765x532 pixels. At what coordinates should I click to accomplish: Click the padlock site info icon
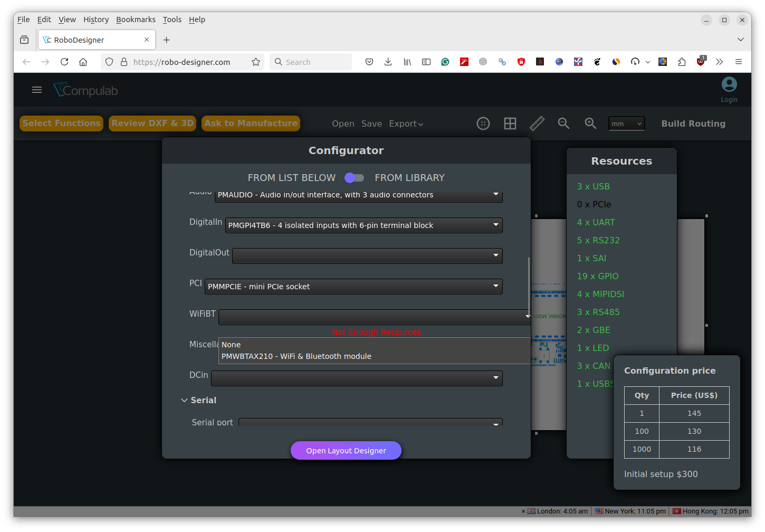click(x=124, y=62)
